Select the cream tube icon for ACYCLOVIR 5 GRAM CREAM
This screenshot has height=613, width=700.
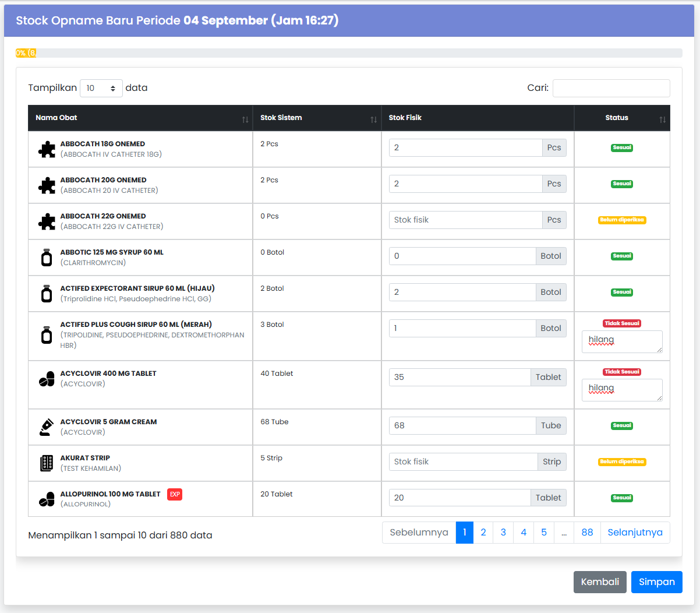coord(47,426)
